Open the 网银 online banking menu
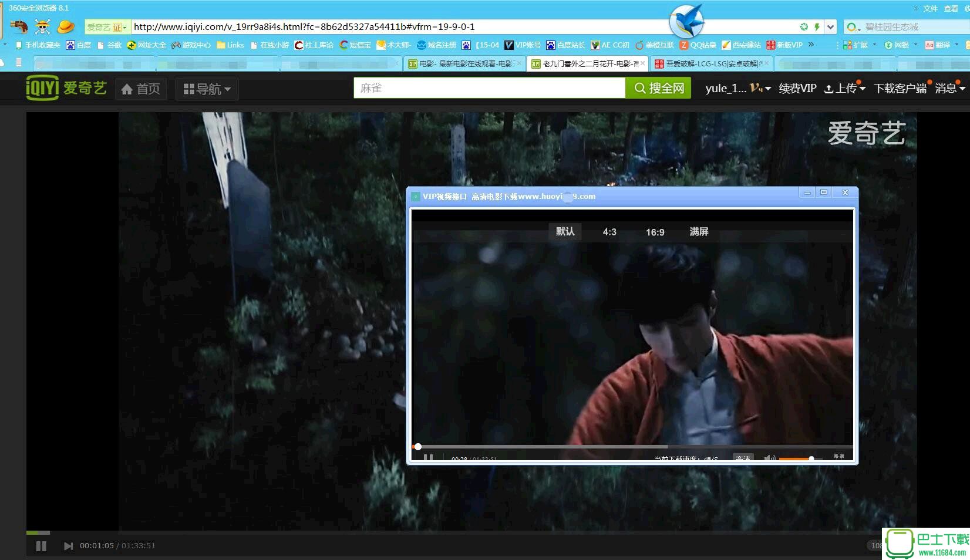 coord(901,45)
